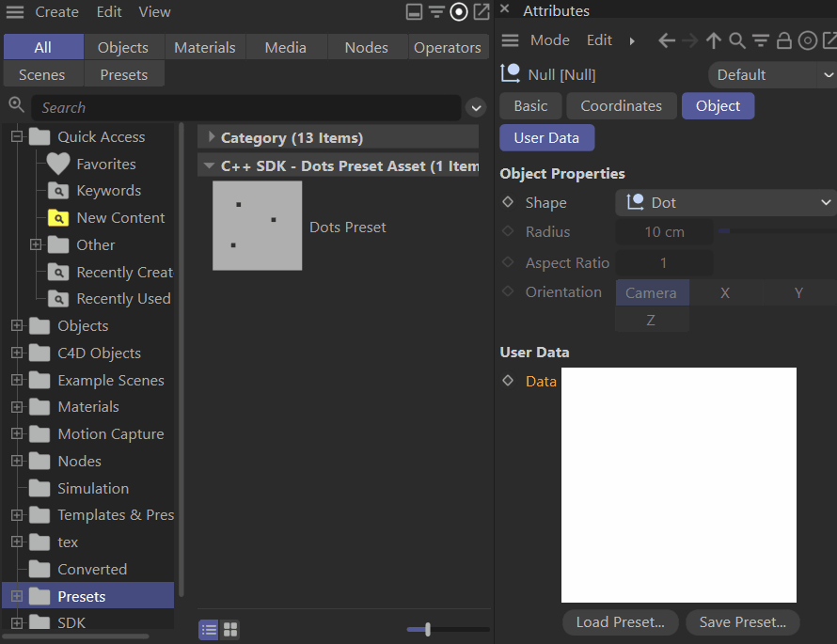Screen dimensions: 837x644
Task: Switch to the Materials filter tab
Action: (205, 47)
